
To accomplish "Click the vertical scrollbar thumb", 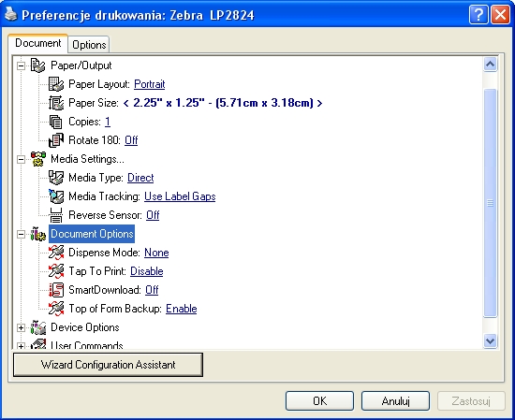I will (490, 203).
